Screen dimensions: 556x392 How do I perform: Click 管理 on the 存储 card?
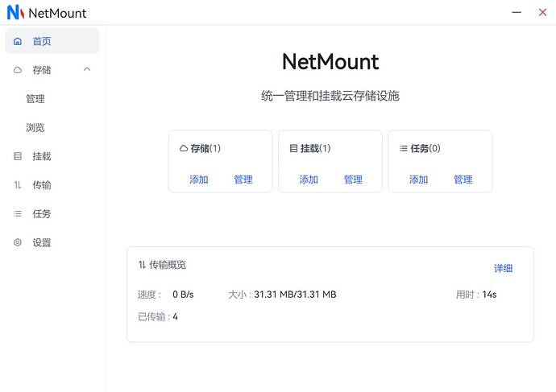click(x=243, y=179)
